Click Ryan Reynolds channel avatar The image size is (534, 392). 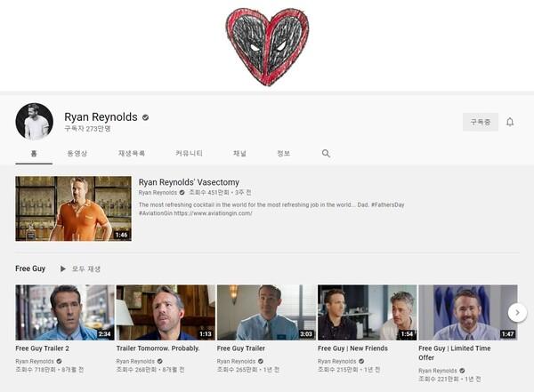point(35,122)
